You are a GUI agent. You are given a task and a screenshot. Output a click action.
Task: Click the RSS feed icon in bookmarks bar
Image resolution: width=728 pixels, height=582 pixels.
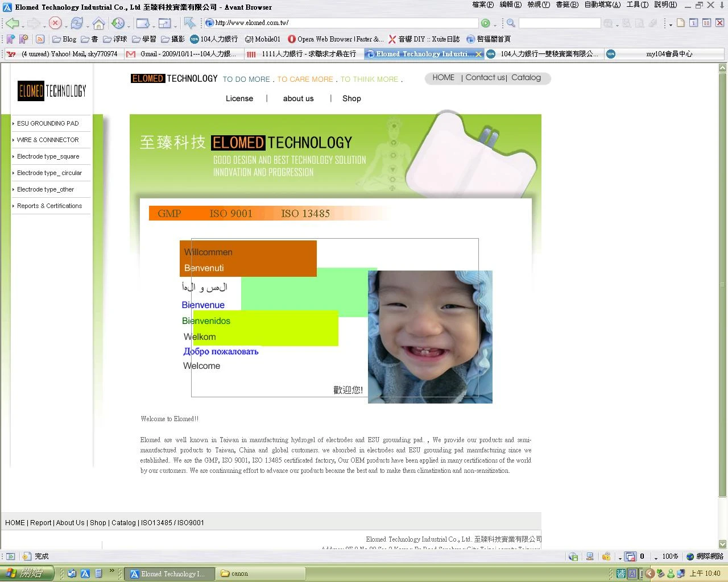[x=40, y=39]
